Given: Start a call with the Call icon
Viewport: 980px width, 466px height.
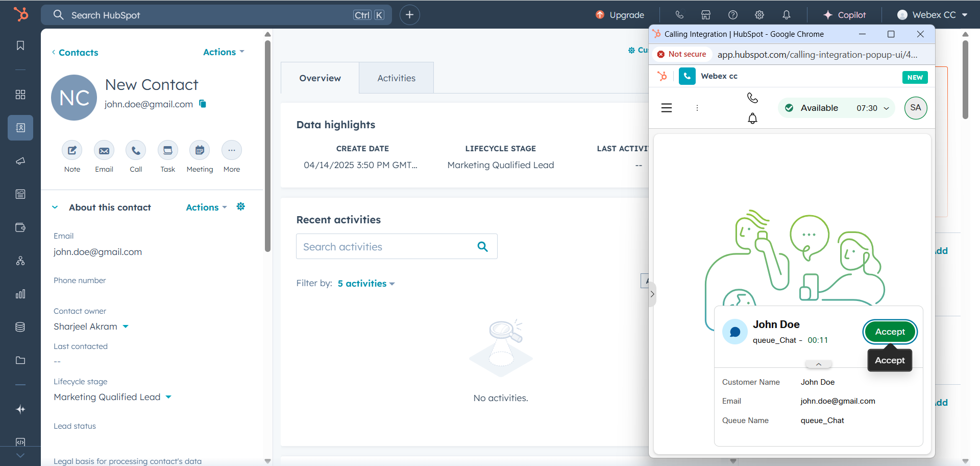Looking at the screenshot, I should [136, 150].
